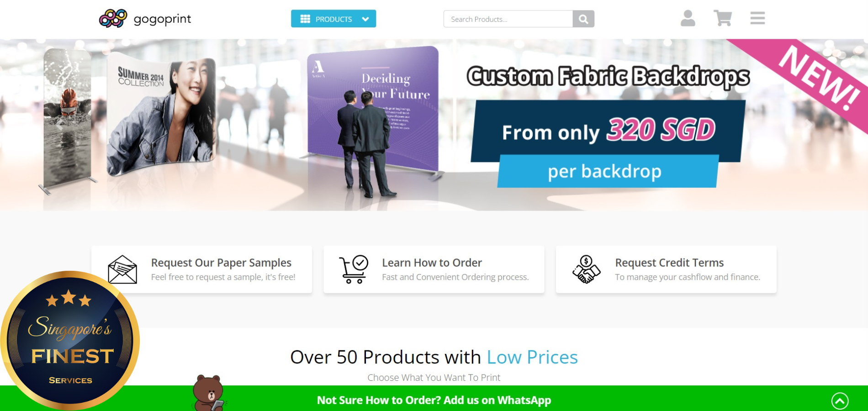
Task: Click the Singapore's Finest Services badge
Action: 70,340
